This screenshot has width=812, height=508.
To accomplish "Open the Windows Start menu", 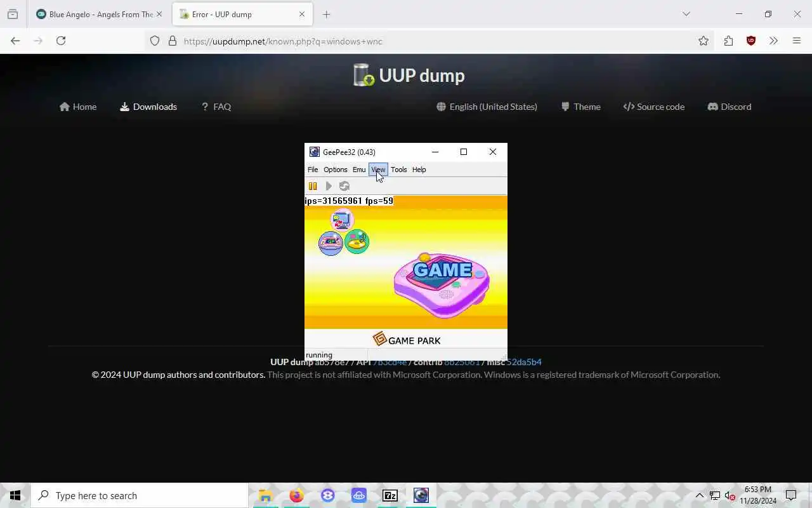I will point(15,495).
